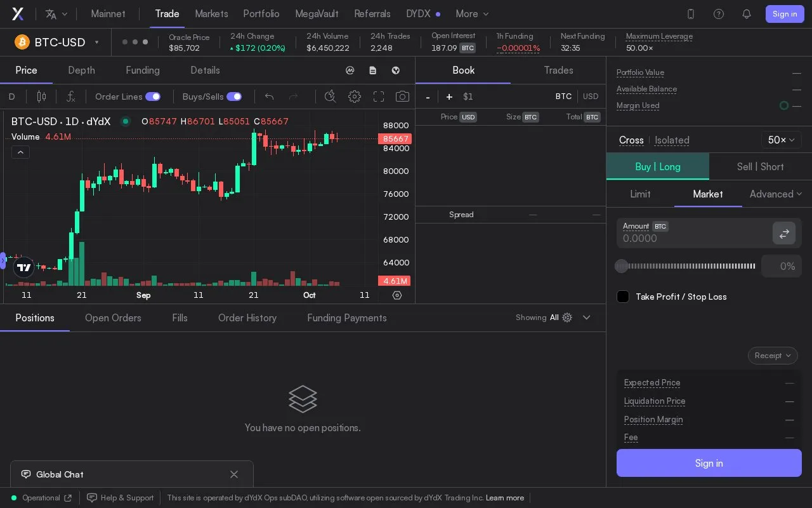Open the notifications bell icon
The width and height of the screenshot is (812, 508).
(747, 14)
